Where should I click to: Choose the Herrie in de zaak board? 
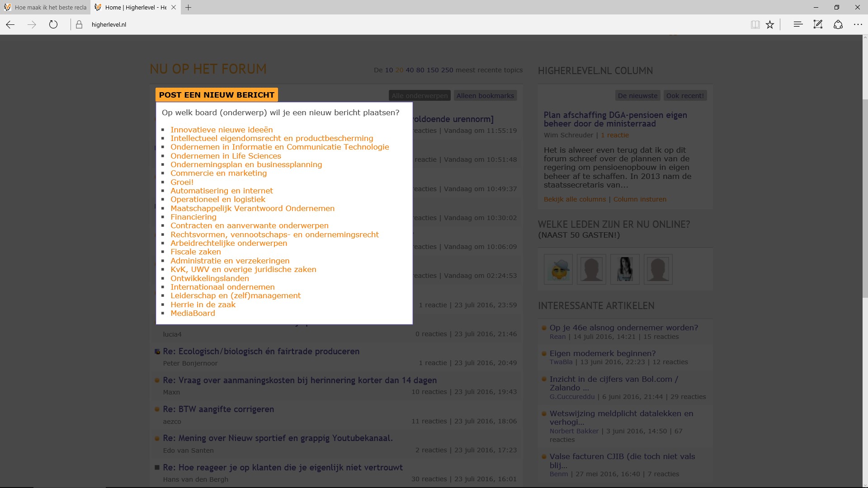(x=203, y=305)
